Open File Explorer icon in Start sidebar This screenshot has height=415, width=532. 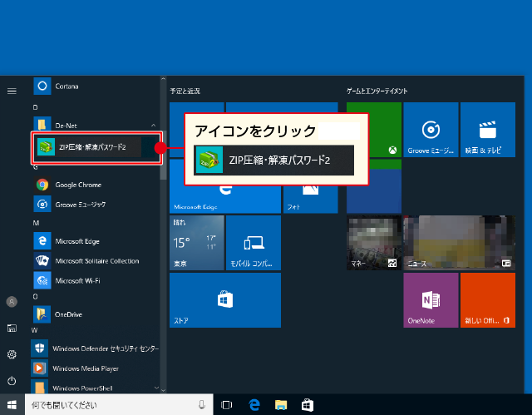(x=12, y=329)
